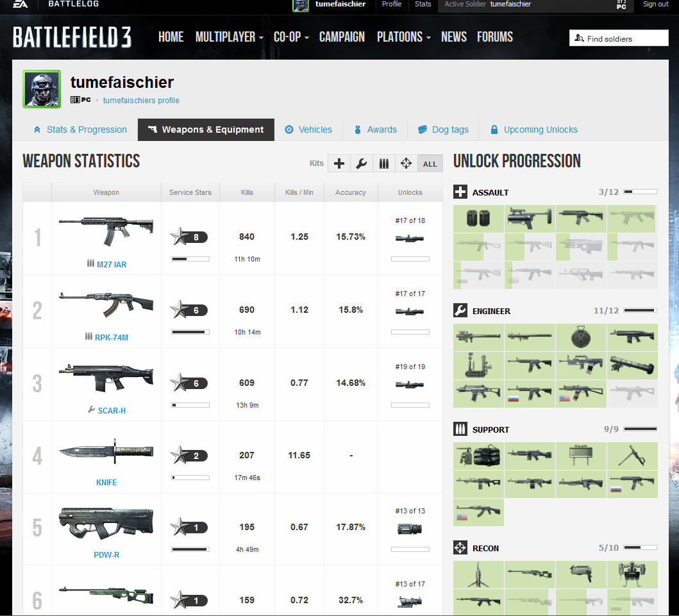This screenshot has height=616, width=679.
Task: Expand the Co-op dropdown menu
Action: point(291,37)
